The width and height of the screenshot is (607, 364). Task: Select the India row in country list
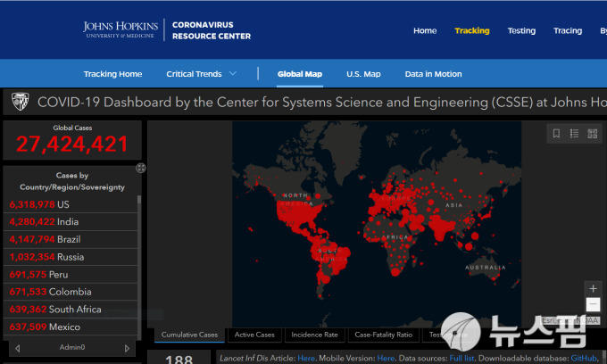click(x=71, y=221)
